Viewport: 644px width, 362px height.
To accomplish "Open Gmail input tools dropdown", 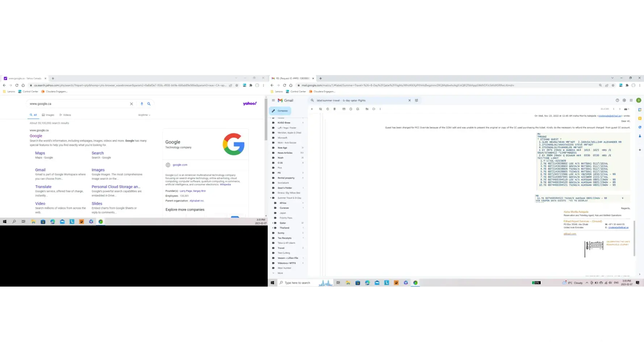I will point(626,109).
